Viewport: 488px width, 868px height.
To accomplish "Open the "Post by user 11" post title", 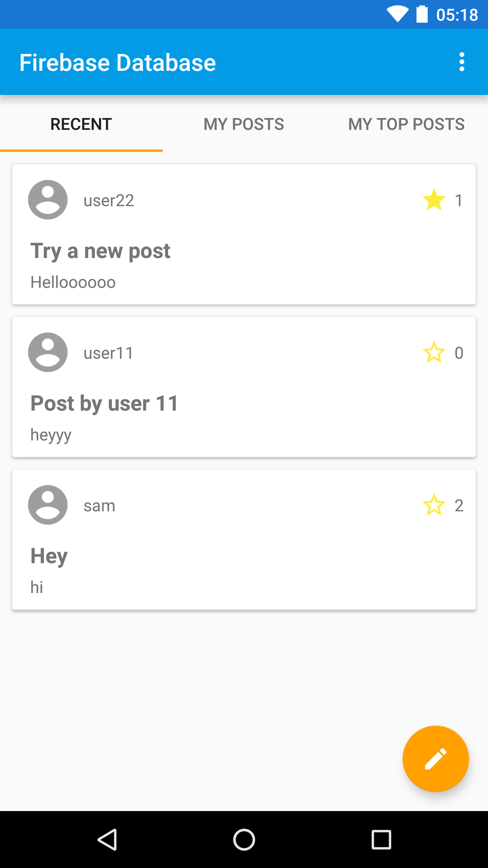I will 104,404.
